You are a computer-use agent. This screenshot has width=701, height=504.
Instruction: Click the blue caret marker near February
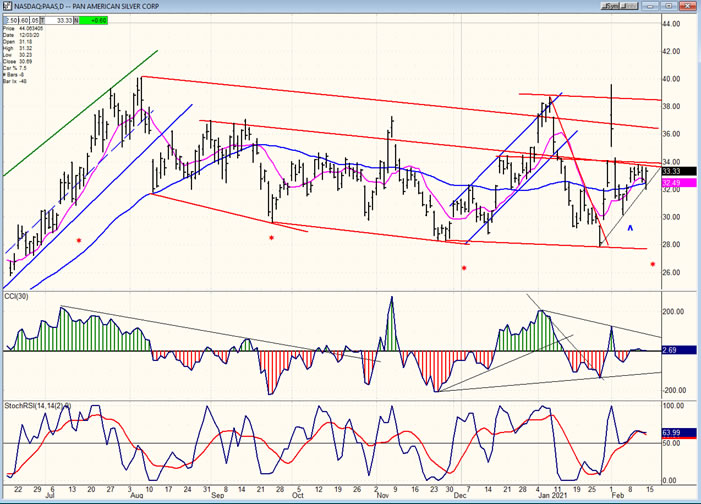coord(630,228)
